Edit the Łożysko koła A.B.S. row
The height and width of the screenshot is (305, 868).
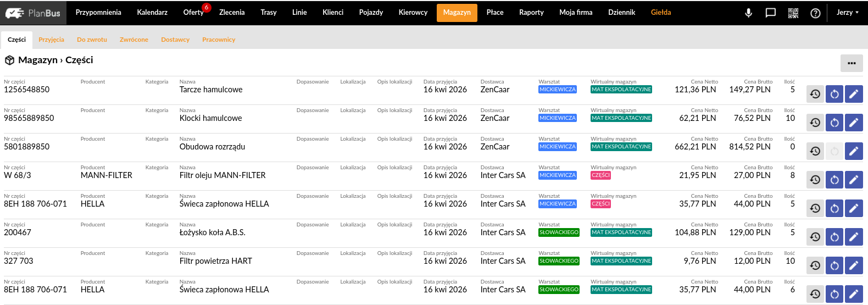coord(853,237)
